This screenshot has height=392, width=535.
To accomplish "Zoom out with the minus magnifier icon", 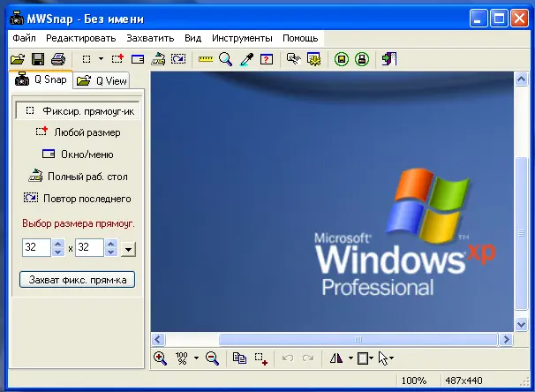I will click(x=212, y=358).
